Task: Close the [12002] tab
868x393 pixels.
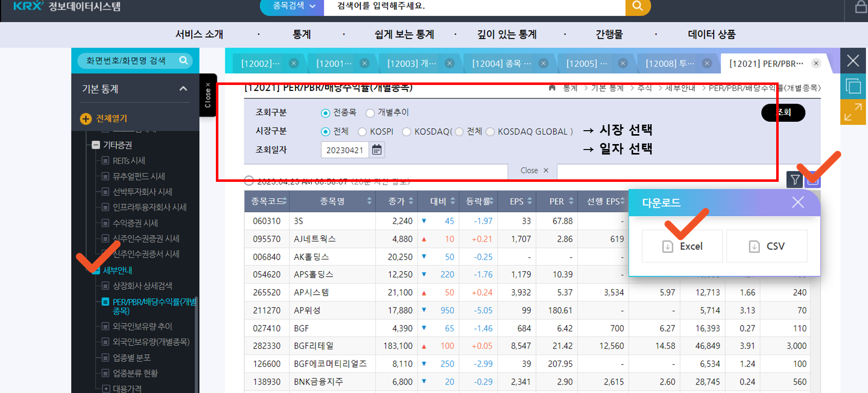Action: point(294,63)
